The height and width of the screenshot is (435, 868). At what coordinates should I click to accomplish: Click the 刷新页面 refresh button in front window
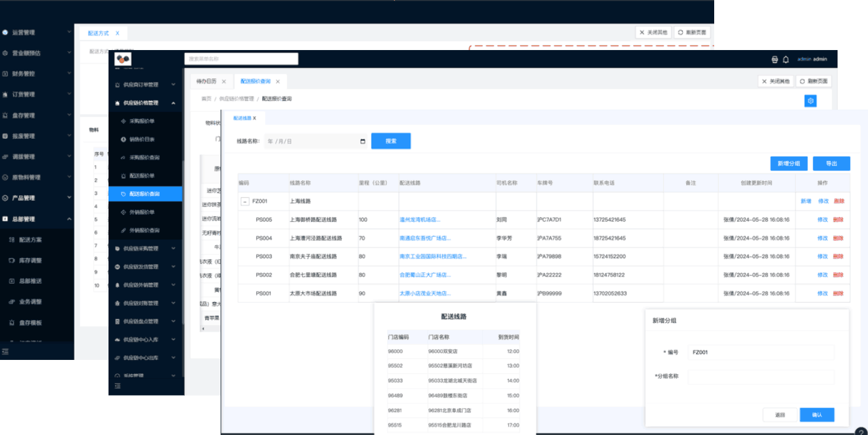814,82
